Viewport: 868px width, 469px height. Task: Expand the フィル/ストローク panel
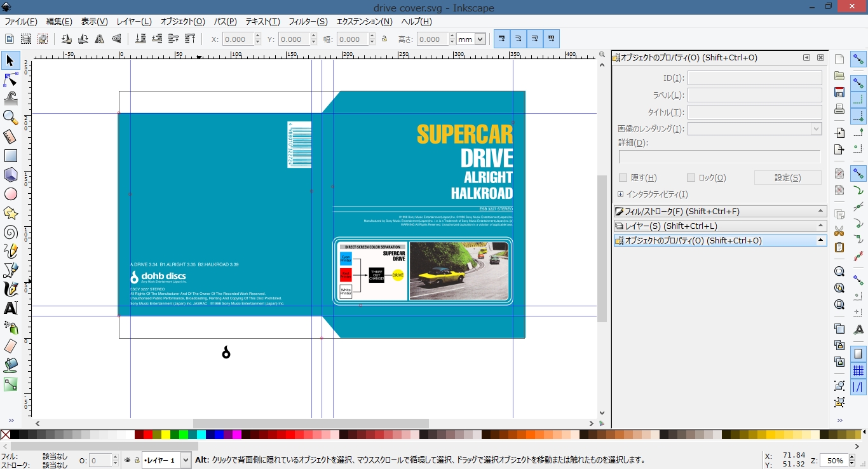pos(720,212)
